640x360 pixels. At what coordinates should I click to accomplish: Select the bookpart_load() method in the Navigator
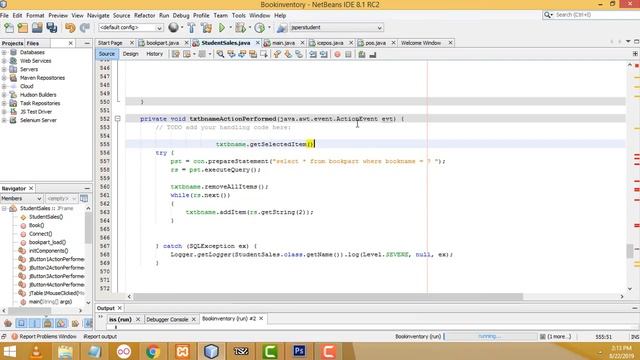(47, 242)
